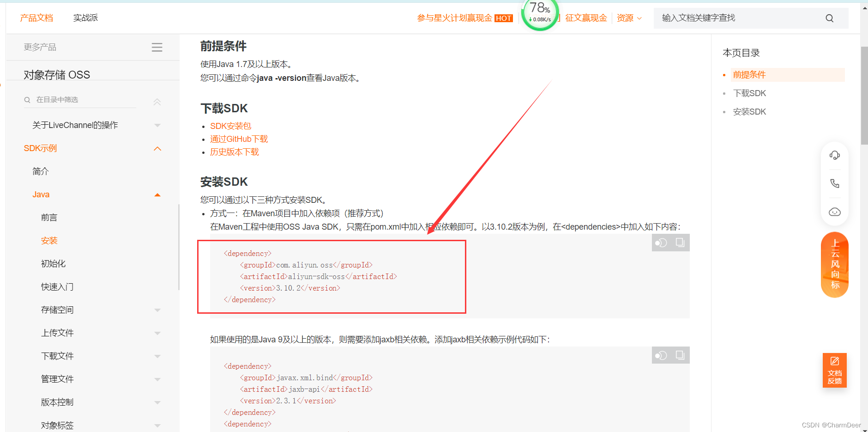Expand the 对象标签 submenu
Image resolution: width=868 pixels, height=432 pixels.
point(157,426)
